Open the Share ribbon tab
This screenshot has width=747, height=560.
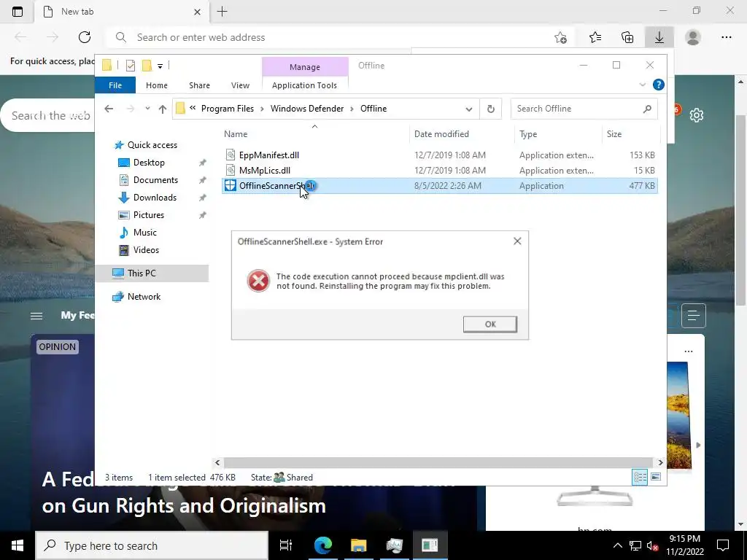pyautogui.click(x=199, y=85)
